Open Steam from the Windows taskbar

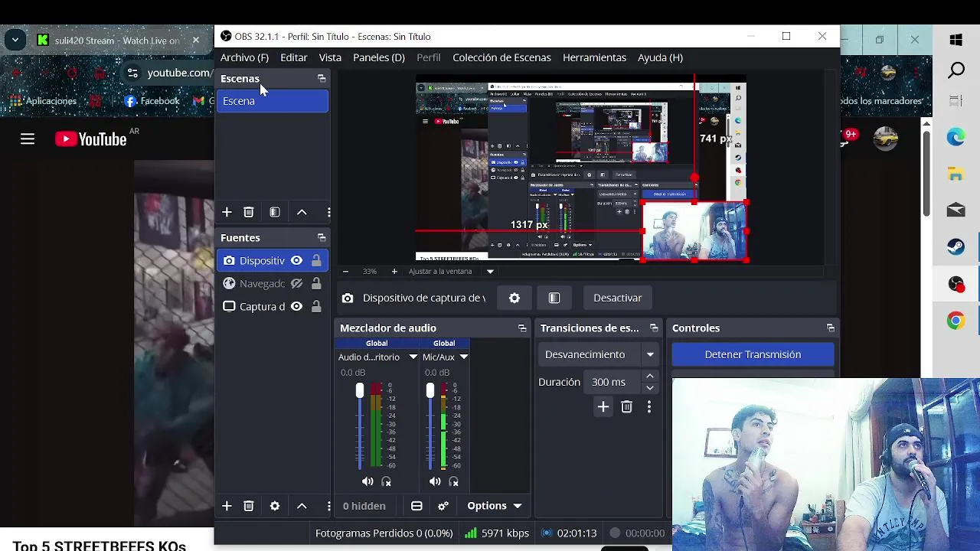[955, 247]
